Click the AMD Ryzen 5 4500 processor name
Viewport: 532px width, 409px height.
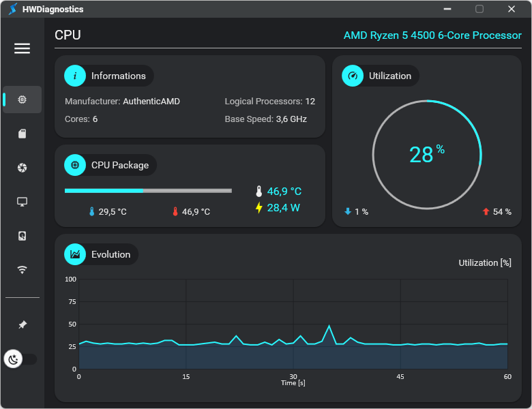[x=432, y=35]
